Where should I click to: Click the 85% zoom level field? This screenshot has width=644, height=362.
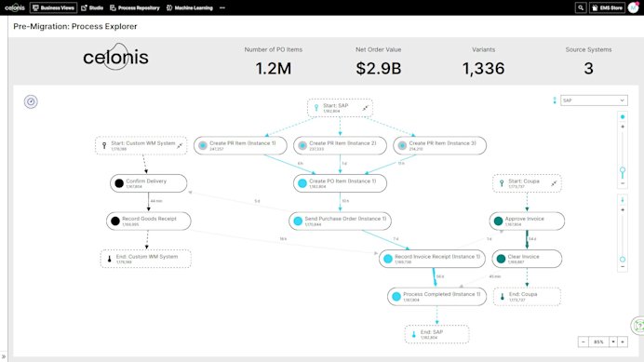pyautogui.click(x=598, y=342)
